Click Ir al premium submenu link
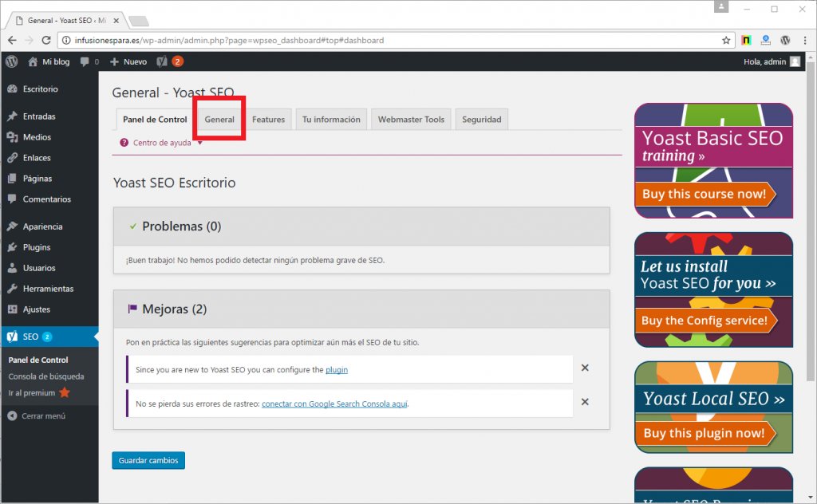Screen dimensions: 817x504 point(38,392)
